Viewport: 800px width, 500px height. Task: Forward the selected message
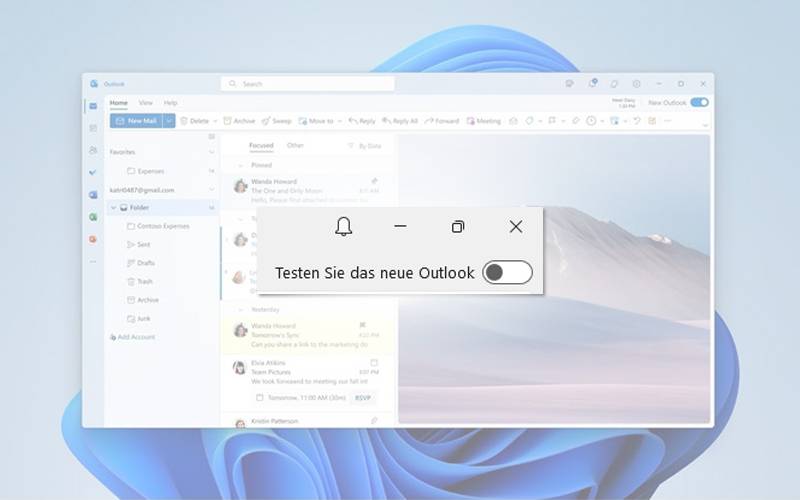pyautogui.click(x=442, y=121)
